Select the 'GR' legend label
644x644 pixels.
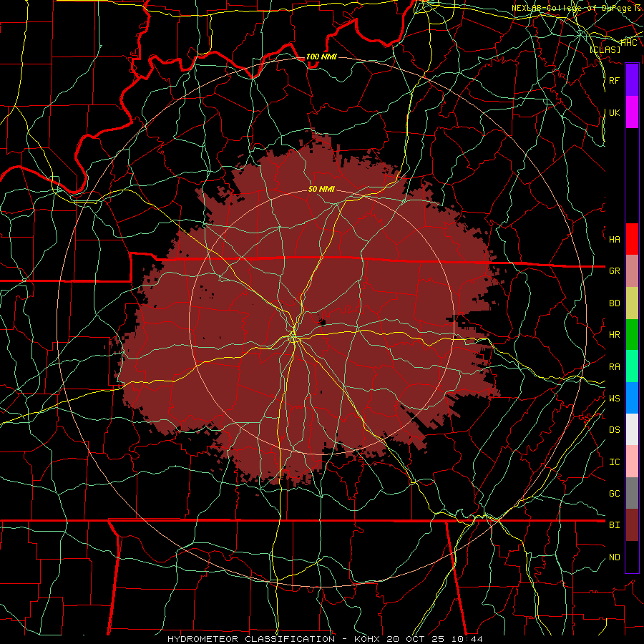tap(615, 271)
